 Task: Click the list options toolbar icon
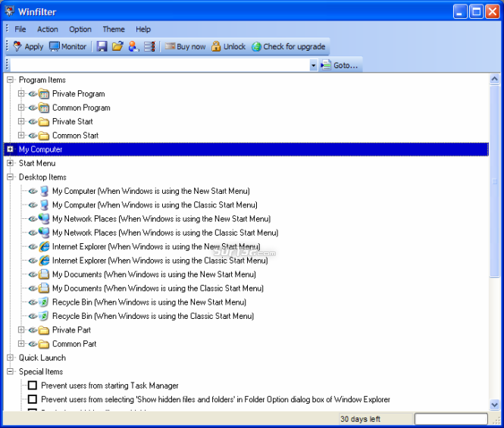149,47
